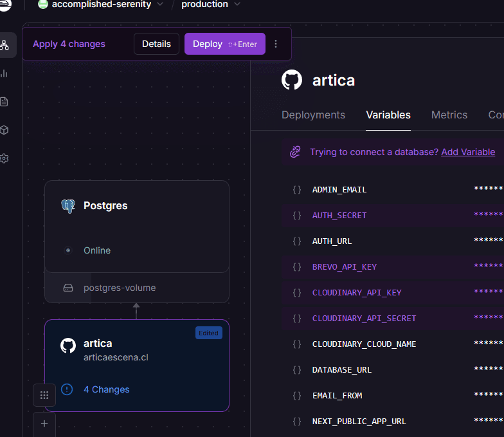Click masked value of DATABASE_URL
Image resolution: width=504 pixels, height=437 pixels.
point(489,369)
